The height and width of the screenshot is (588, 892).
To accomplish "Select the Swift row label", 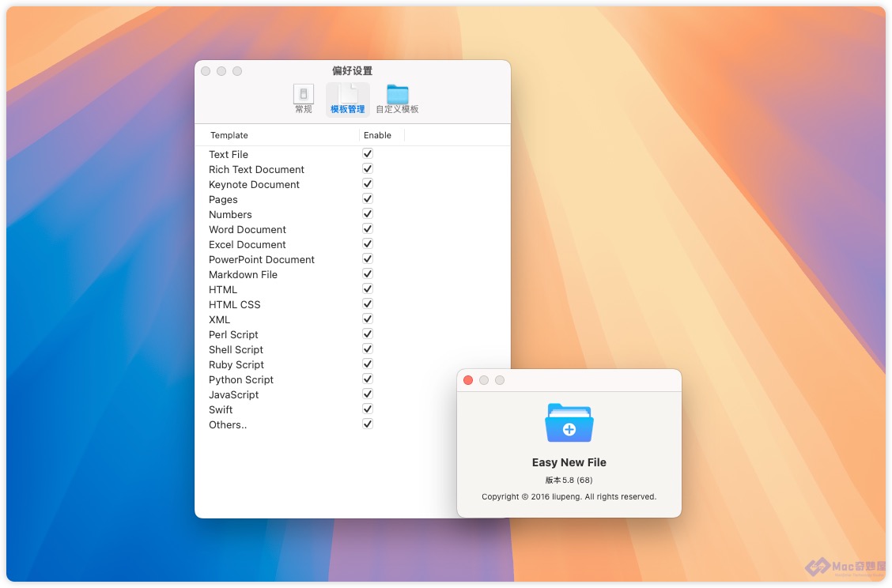I will 220,409.
